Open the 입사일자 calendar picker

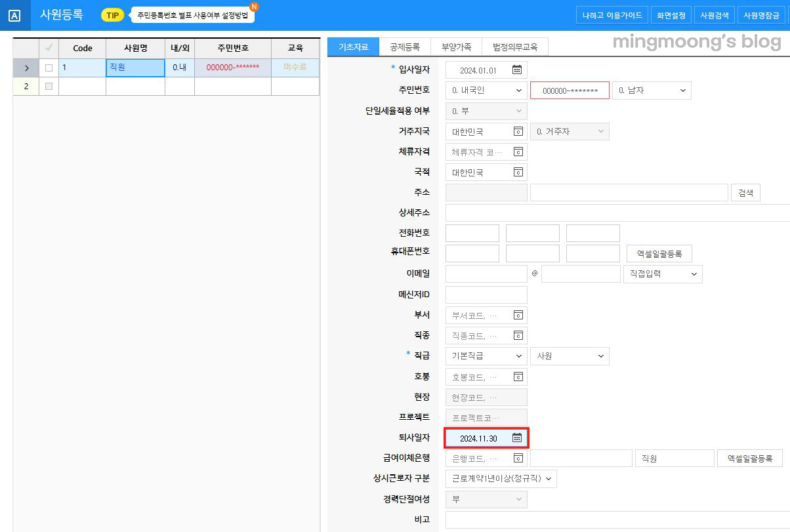click(516, 70)
